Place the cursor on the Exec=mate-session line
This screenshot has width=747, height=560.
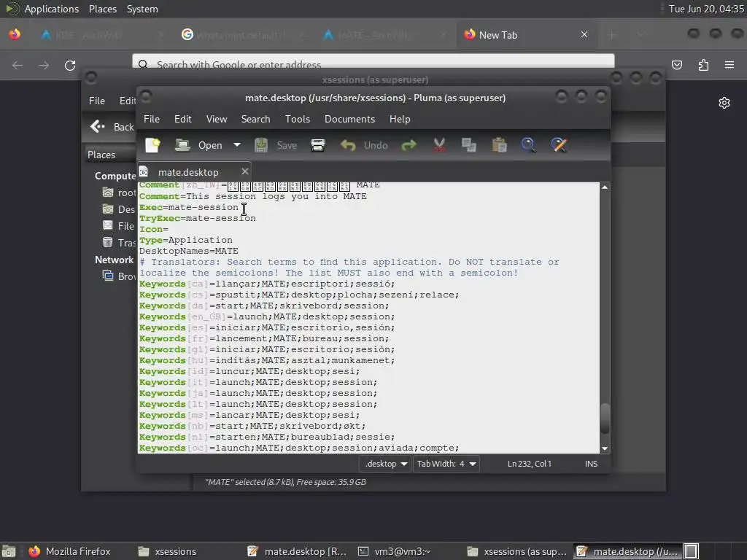coord(189,208)
